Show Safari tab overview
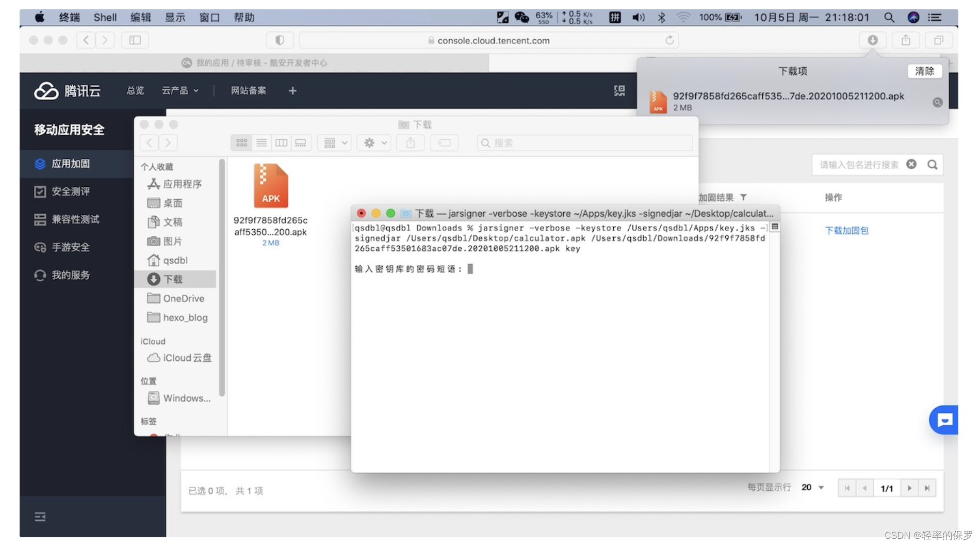The image size is (980, 545). [939, 40]
